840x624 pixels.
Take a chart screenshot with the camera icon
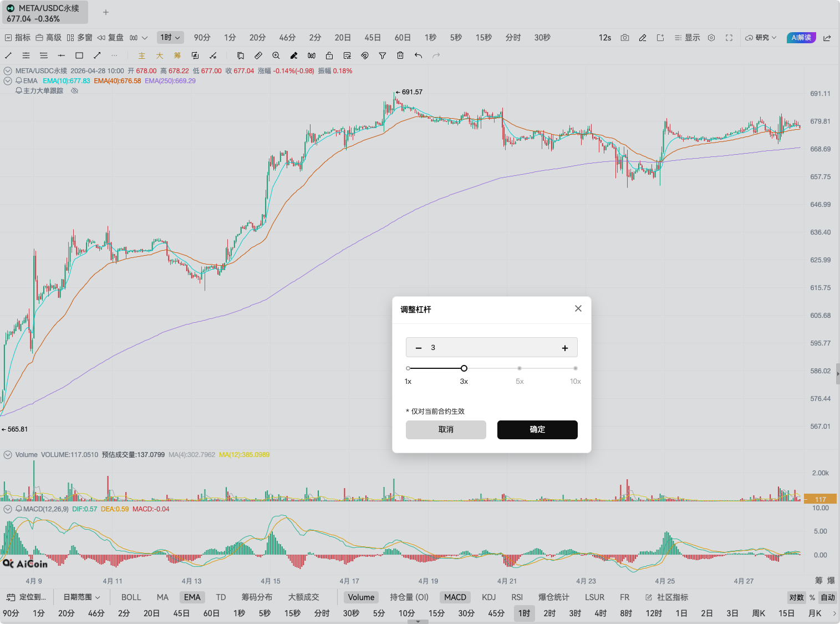click(625, 37)
